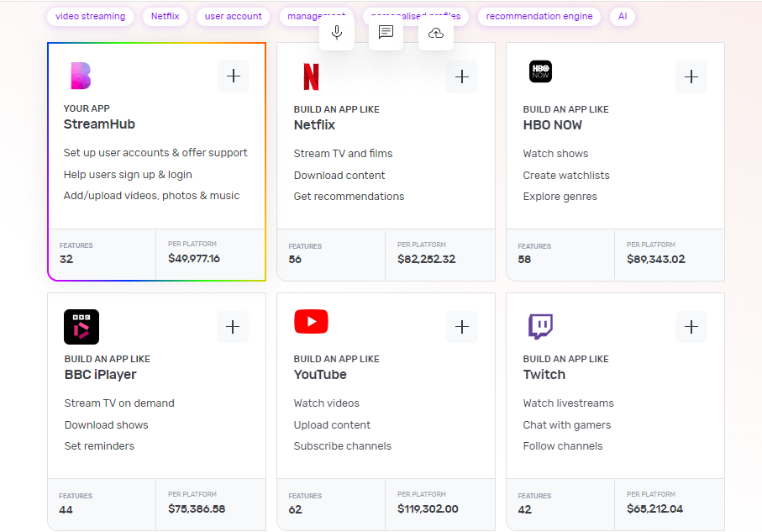Viewport: 762px width, 532px height.
Task: Click Twitch features count 42
Action: point(525,509)
